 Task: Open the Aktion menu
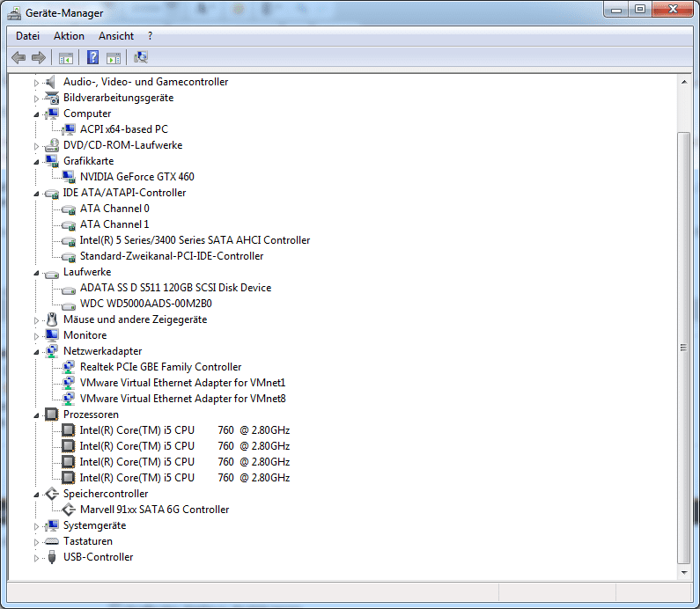click(69, 36)
